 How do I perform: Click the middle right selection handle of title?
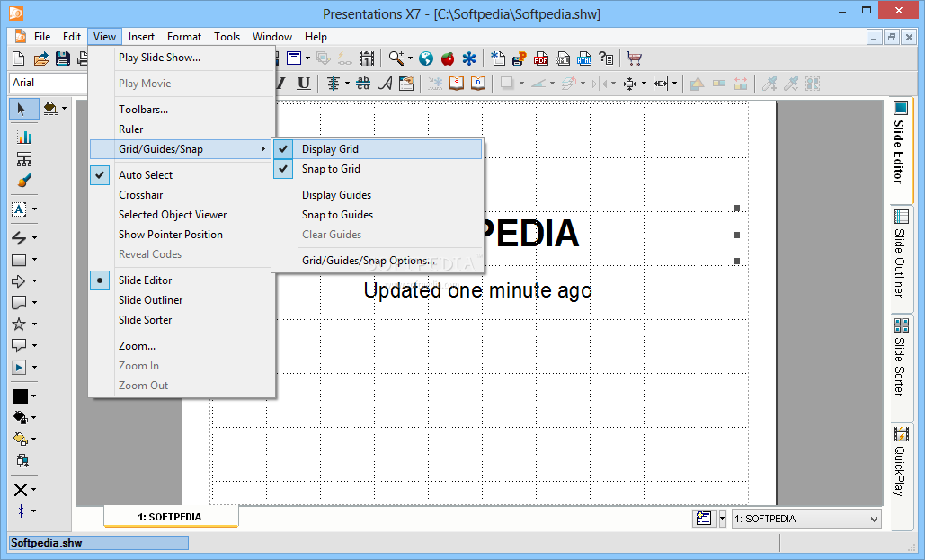pos(736,235)
